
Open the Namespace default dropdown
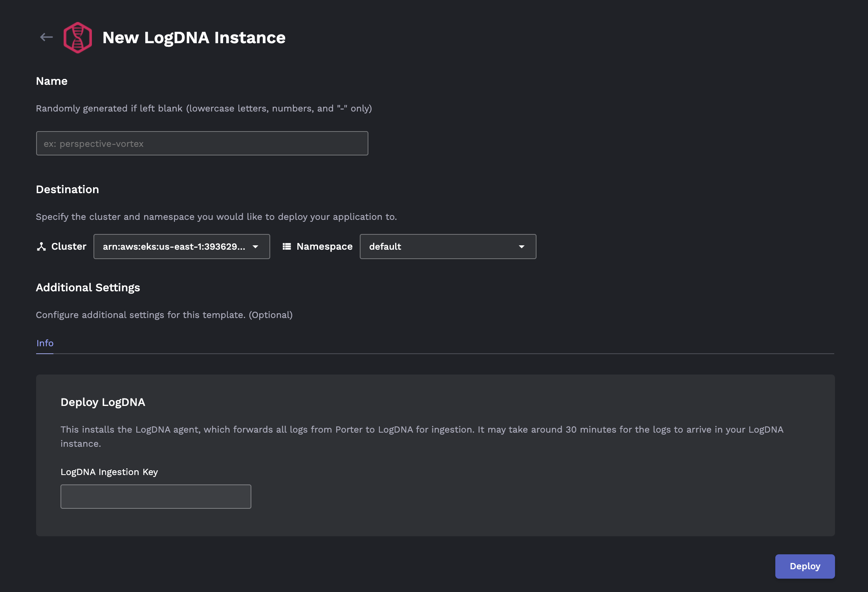click(x=440, y=247)
